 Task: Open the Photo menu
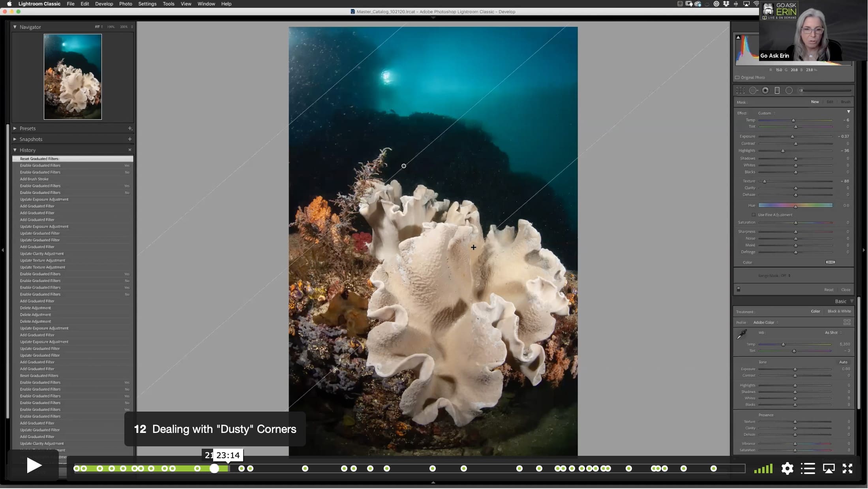point(126,4)
